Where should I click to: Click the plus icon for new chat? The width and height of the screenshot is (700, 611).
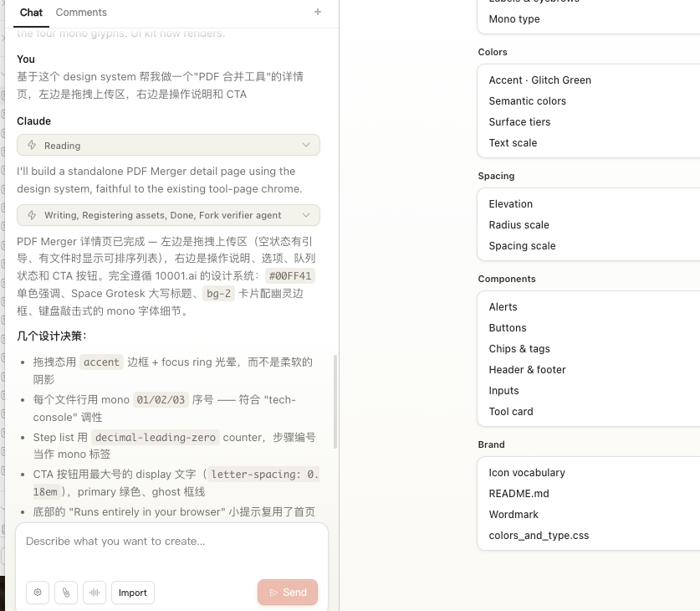click(x=318, y=12)
